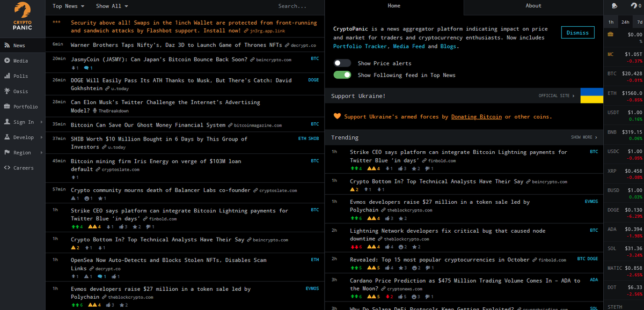
Task: Disable Show Following feed in Top News
Action: click(x=342, y=75)
